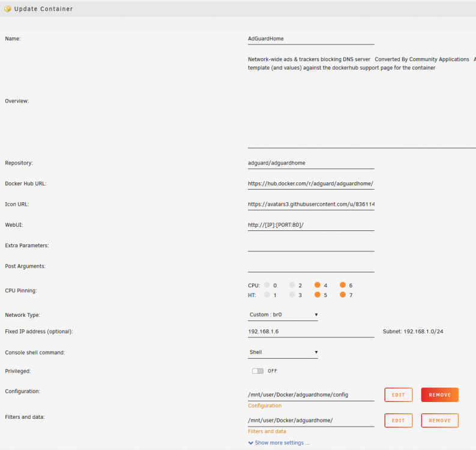Click the Fixed IP address field
Viewport: 476px width, 450px height.
coord(311,332)
